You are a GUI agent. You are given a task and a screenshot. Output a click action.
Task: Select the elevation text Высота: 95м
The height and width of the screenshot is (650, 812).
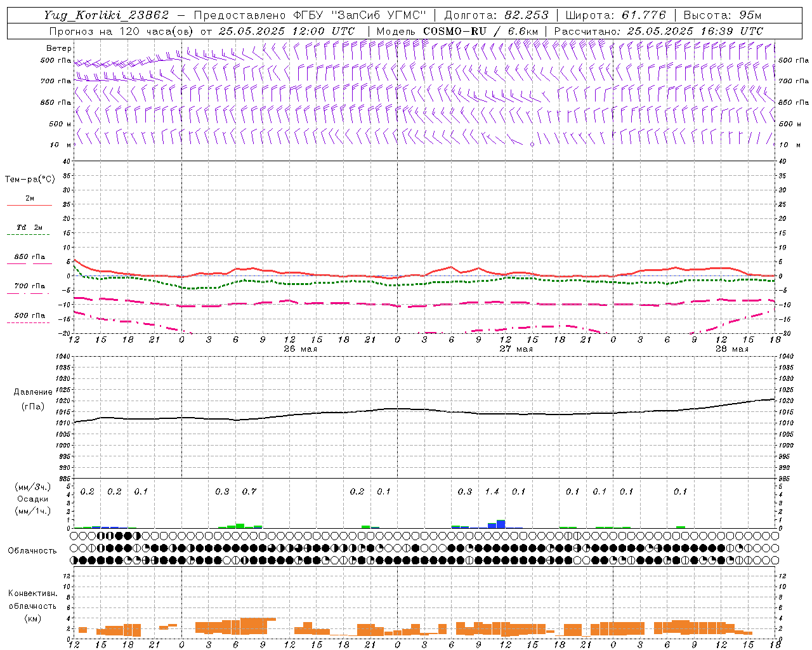[723, 15]
